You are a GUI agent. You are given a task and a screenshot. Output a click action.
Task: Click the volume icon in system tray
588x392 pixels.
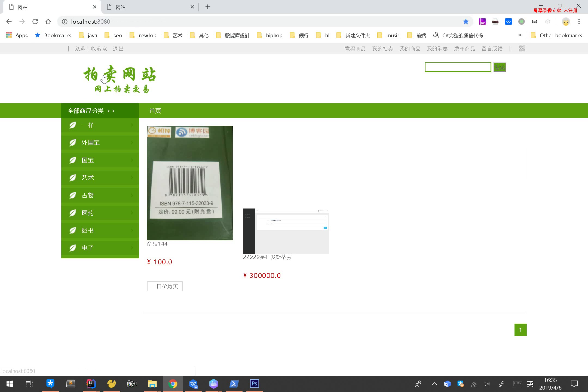(x=486, y=384)
